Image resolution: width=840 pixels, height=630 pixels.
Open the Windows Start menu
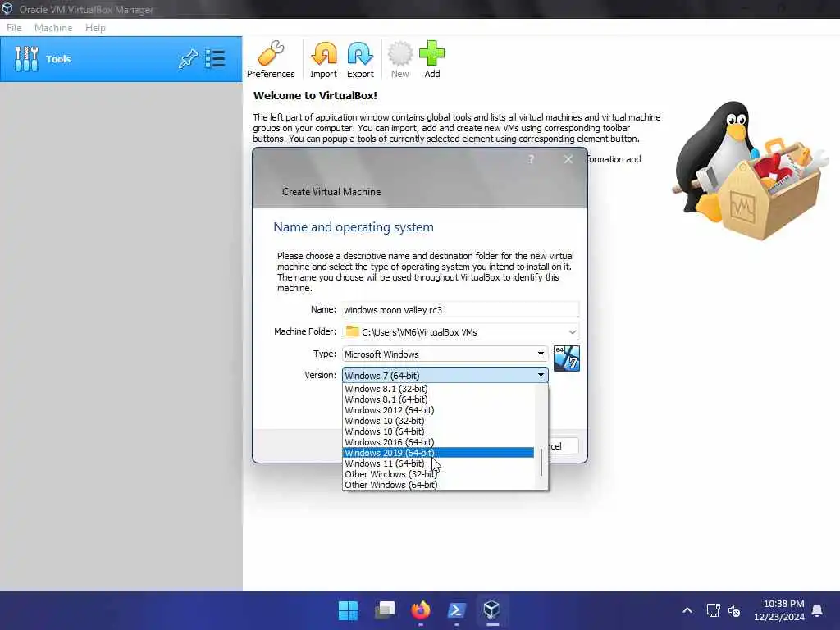click(x=348, y=610)
